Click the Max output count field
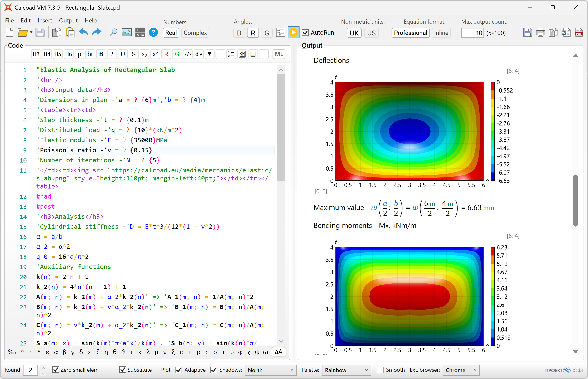This screenshot has height=379, width=588. [472, 33]
